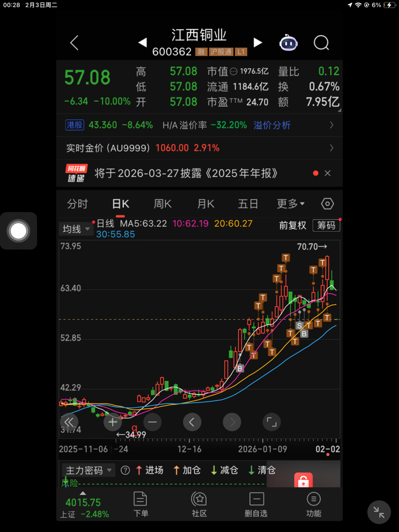
Task: Tap the question mark help icon
Action: [126, 470]
